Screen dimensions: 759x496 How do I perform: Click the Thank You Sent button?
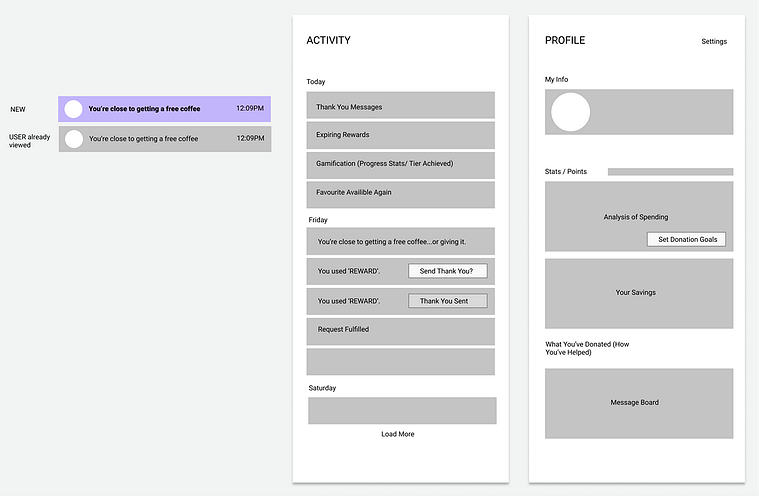pyautogui.click(x=448, y=301)
